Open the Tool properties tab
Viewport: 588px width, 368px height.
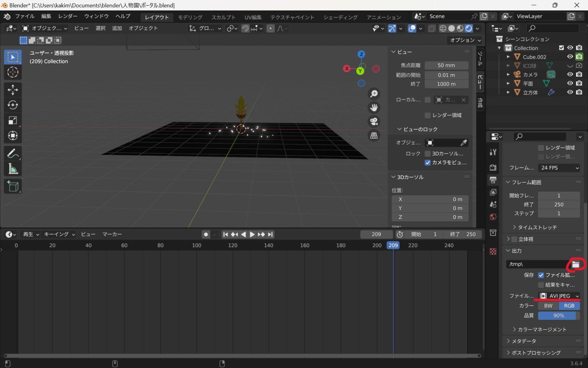(493, 152)
